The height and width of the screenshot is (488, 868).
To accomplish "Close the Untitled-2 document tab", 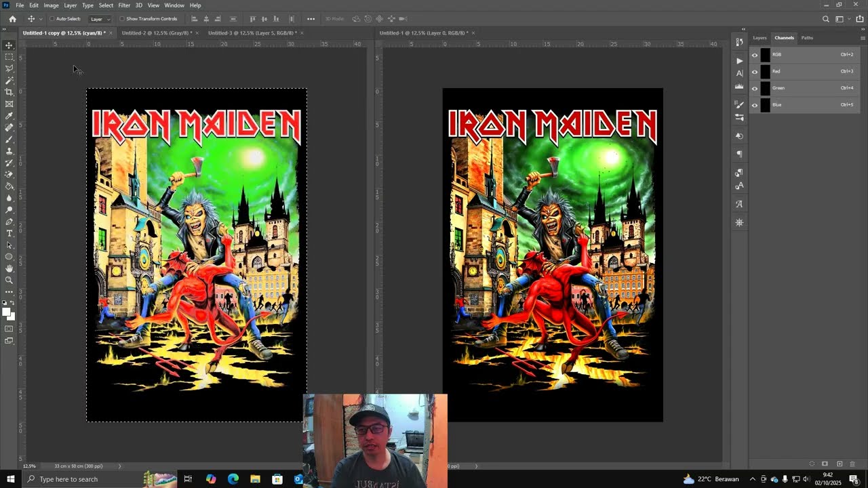I will pyautogui.click(x=197, y=33).
